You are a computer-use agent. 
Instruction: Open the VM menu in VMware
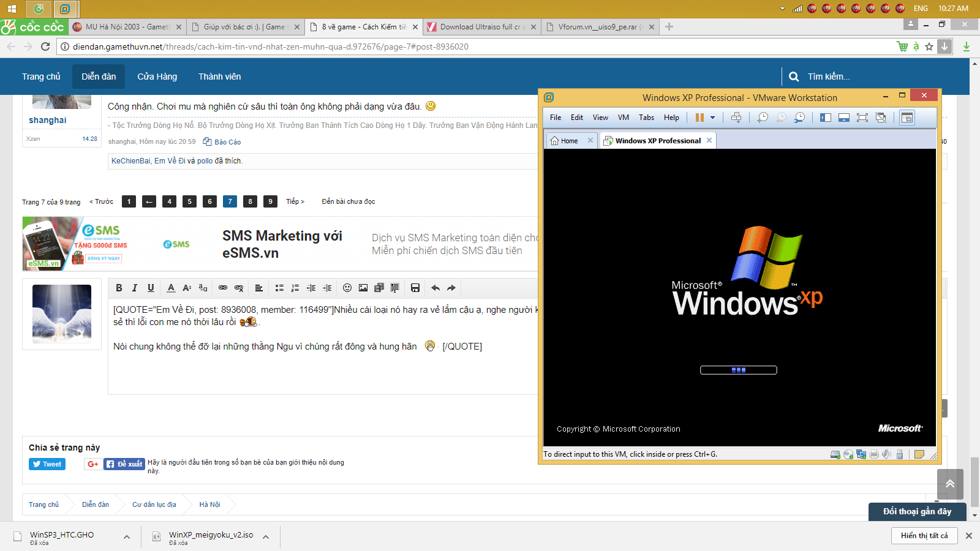[623, 118]
